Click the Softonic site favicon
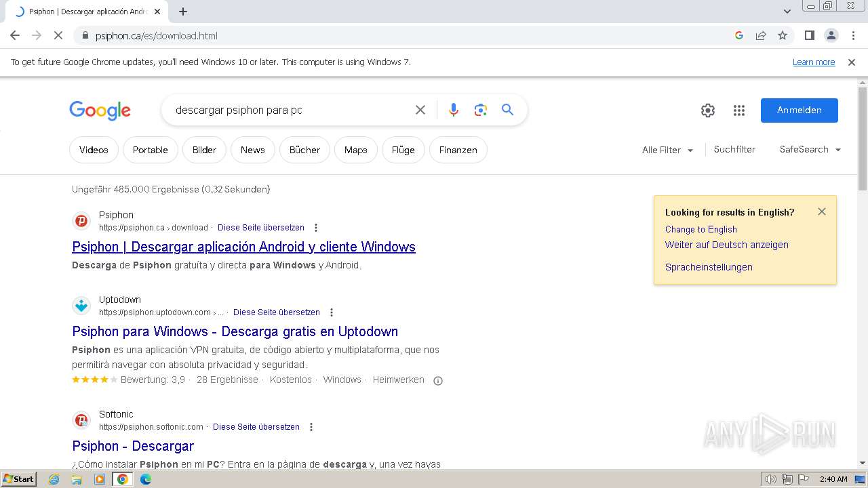Image resolution: width=868 pixels, height=488 pixels. [81, 420]
